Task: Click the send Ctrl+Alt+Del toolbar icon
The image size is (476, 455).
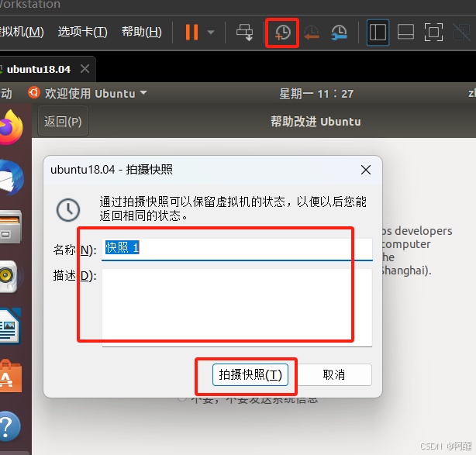Action: coord(245,33)
